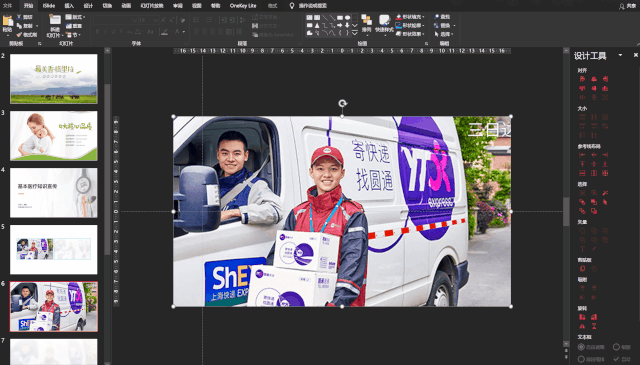Toggle Bold formatting button
640x365 pixels.
coord(97,31)
